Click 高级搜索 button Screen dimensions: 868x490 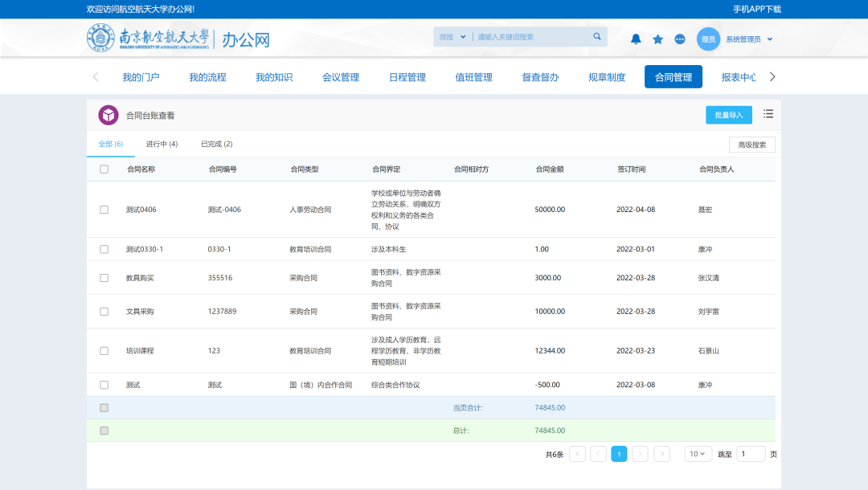coord(751,145)
